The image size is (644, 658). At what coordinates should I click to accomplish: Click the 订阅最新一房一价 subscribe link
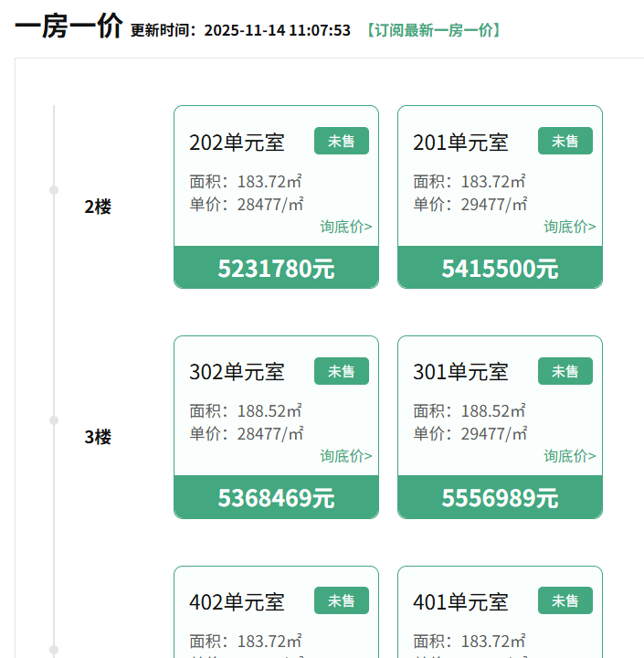432,30
